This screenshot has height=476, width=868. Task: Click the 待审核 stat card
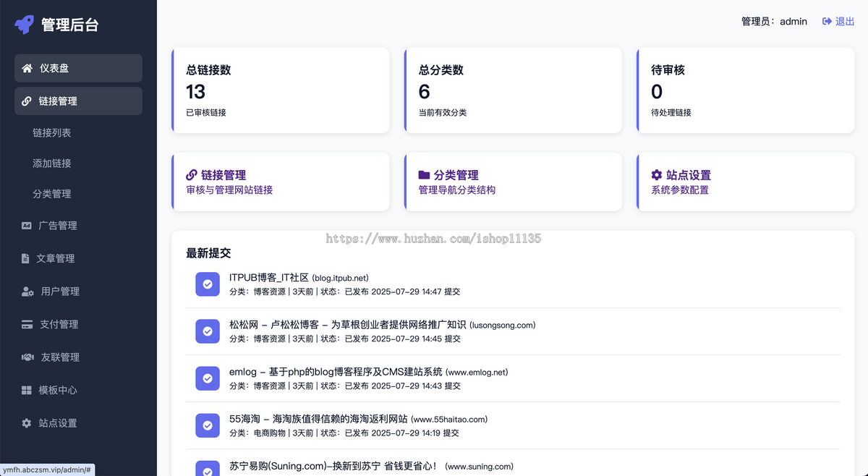746,90
